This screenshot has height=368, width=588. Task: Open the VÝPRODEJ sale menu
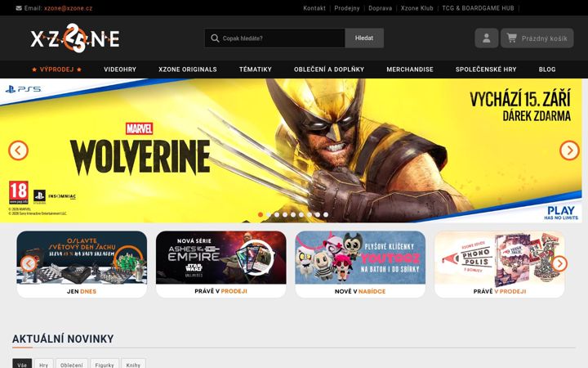56,70
